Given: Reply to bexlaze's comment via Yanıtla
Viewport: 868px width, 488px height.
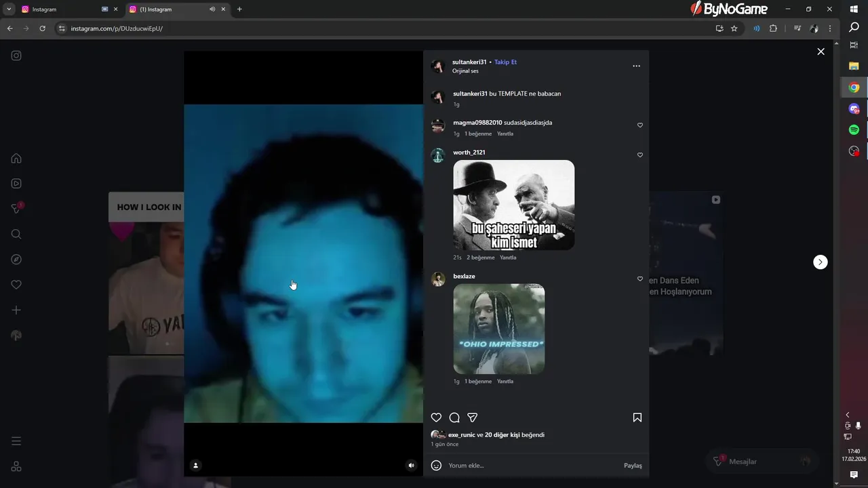Looking at the screenshot, I should pos(505,382).
